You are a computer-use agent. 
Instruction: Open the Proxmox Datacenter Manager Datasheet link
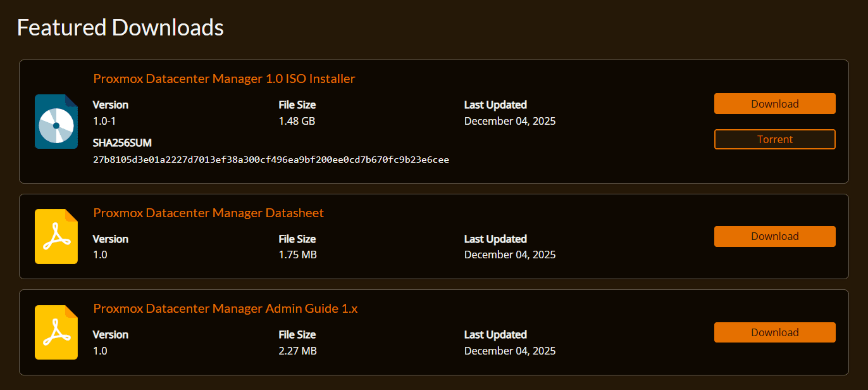coord(208,213)
